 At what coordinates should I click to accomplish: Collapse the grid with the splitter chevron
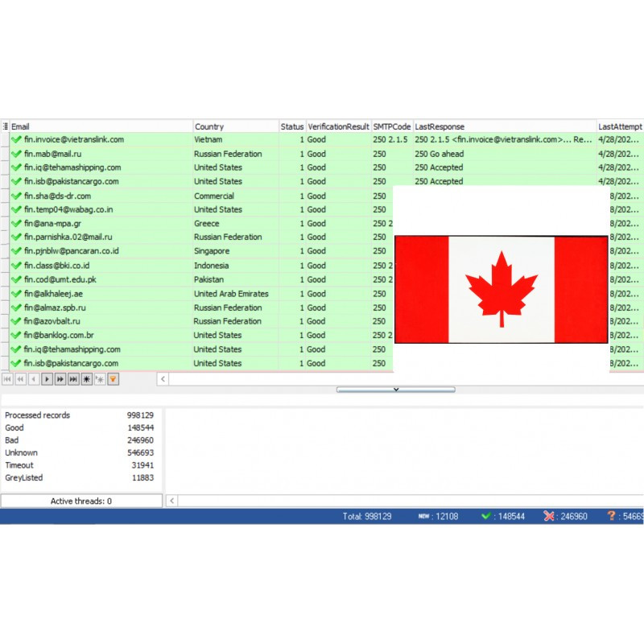tap(395, 390)
